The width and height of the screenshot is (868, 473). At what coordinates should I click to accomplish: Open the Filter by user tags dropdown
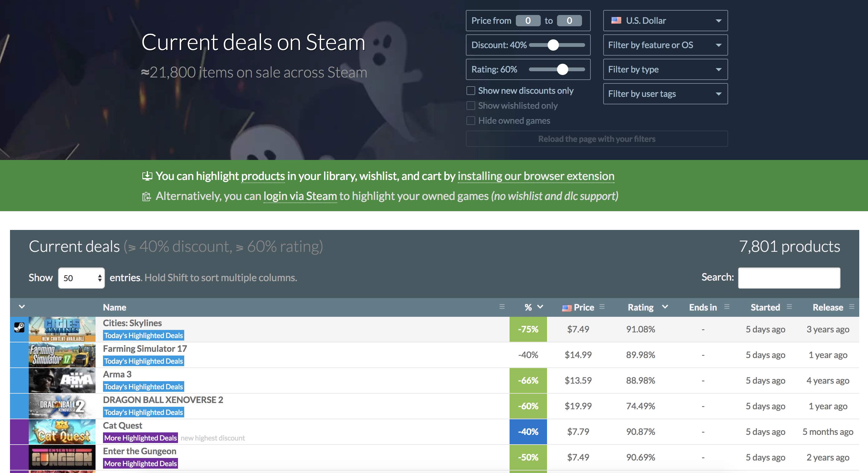[665, 94]
